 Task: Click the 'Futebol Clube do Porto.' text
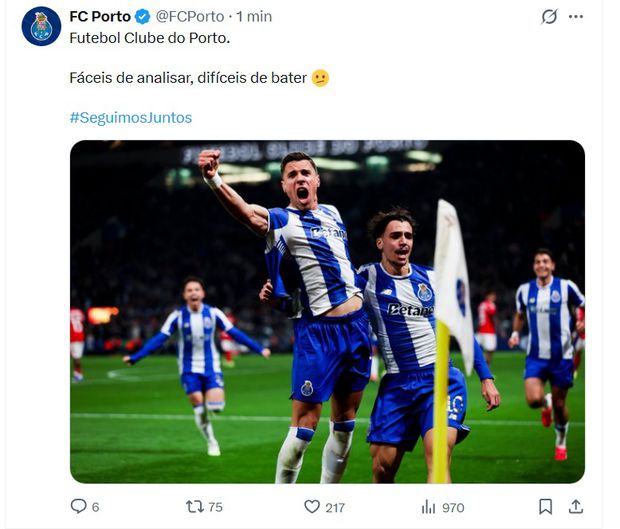click(x=150, y=38)
